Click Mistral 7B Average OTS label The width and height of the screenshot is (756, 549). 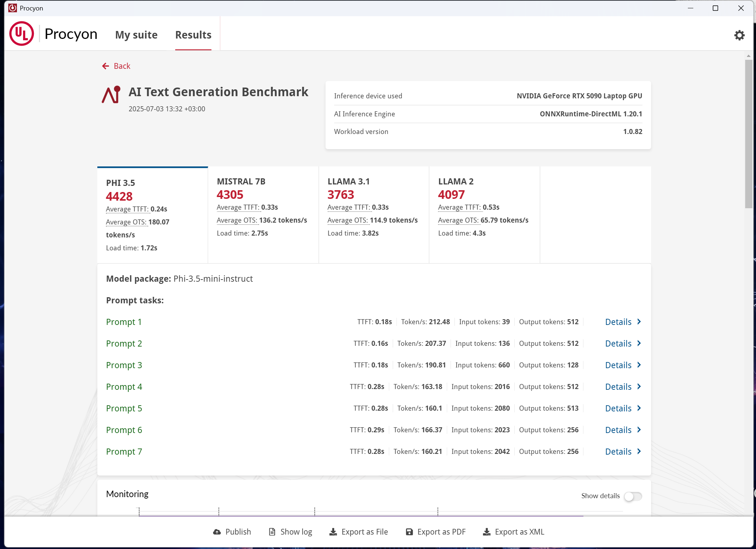coord(237,220)
